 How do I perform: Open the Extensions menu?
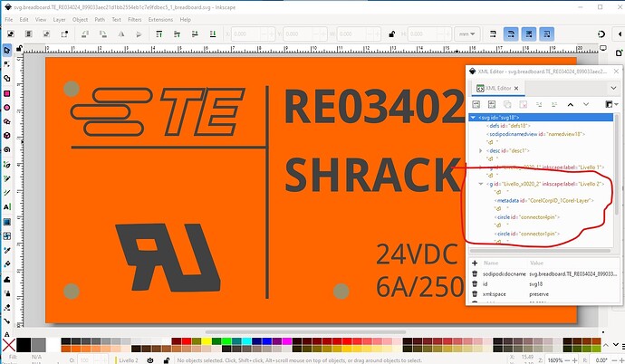click(160, 20)
